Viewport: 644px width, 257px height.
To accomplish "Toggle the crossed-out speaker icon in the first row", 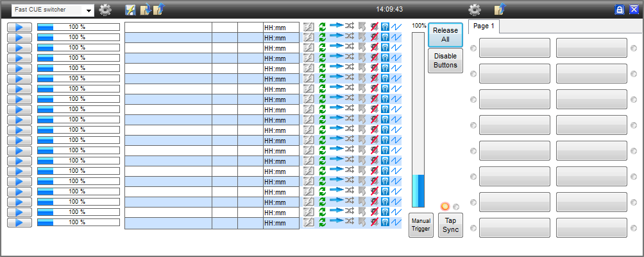I will click(x=374, y=27).
